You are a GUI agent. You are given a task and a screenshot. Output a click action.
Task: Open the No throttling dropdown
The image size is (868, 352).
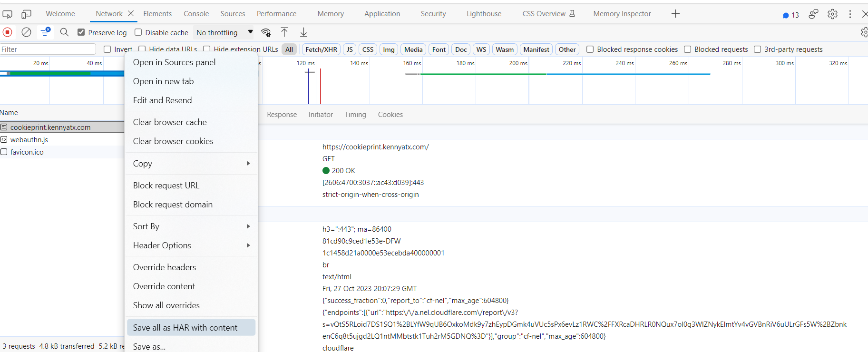point(224,32)
